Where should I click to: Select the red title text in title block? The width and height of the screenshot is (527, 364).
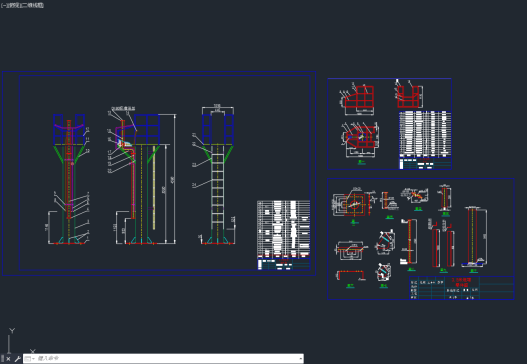461,282
